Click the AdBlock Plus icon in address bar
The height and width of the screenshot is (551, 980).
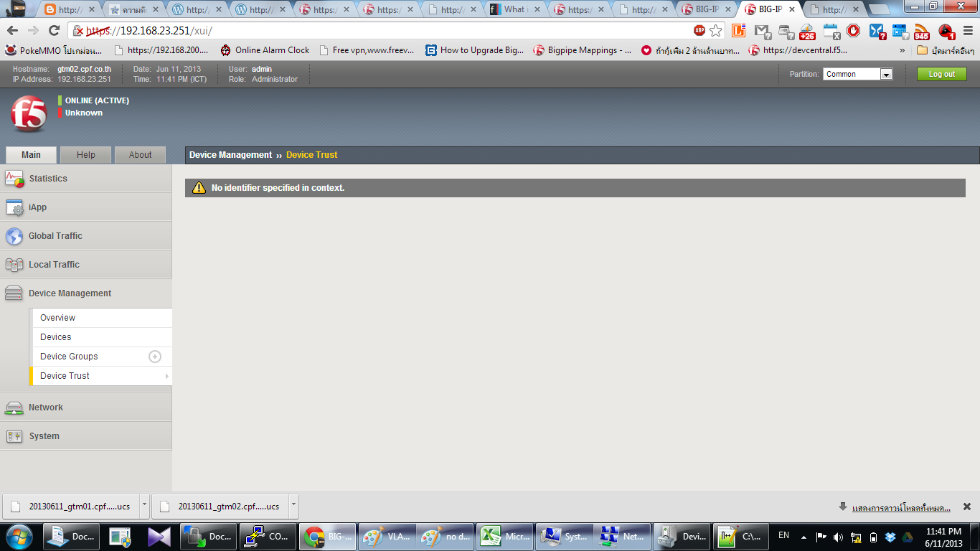coord(699,30)
